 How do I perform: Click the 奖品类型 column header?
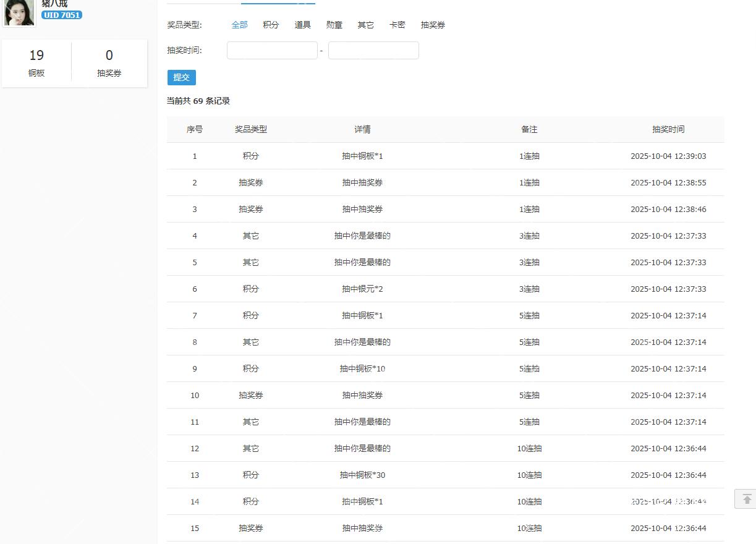(251, 130)
